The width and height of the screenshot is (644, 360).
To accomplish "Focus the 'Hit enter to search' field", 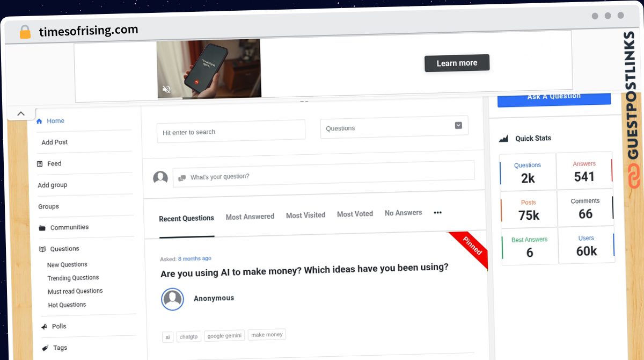I will [231, 131].
